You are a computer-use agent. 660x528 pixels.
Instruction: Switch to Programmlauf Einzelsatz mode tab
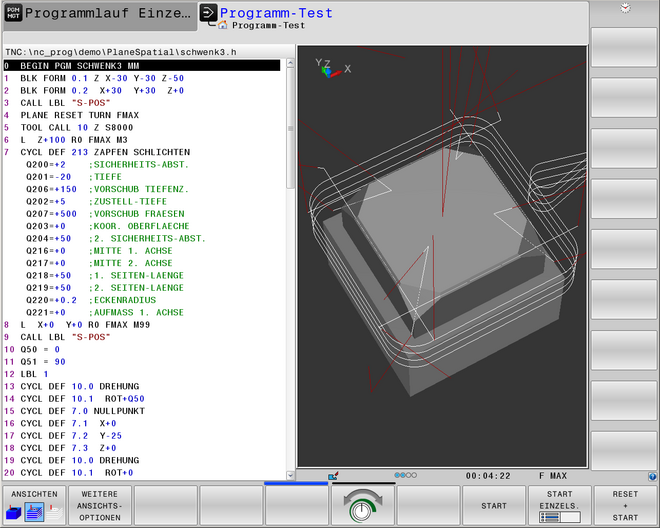[105, 14]
